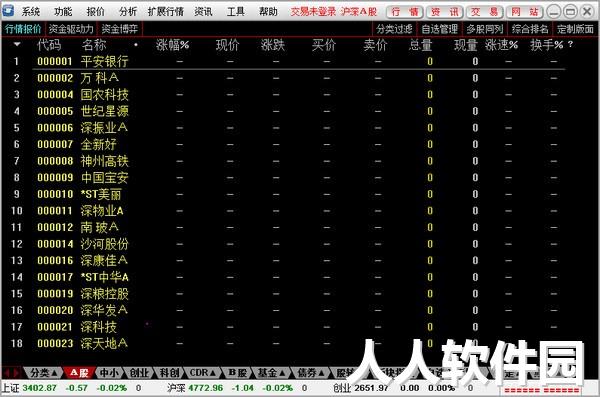Expand the 基金▲ bottom tab menu

pos(272,372)
